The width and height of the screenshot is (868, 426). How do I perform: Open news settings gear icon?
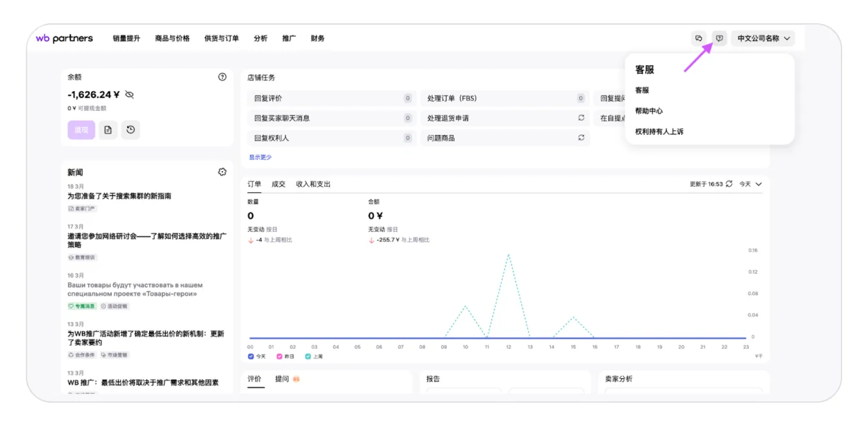point(222,172)
